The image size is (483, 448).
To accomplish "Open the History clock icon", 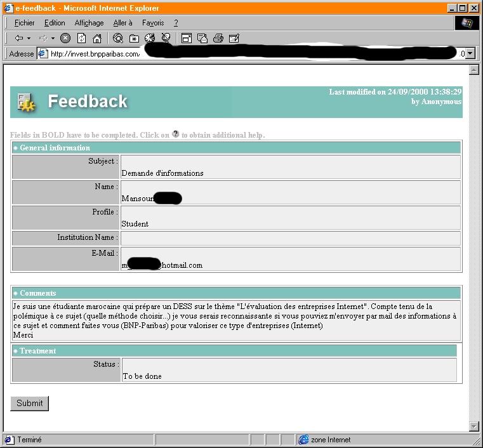I will [150, 38].
